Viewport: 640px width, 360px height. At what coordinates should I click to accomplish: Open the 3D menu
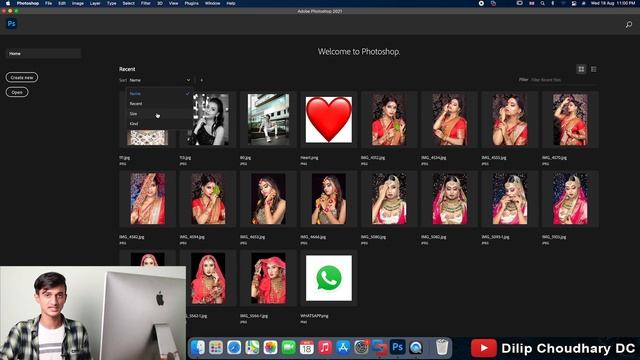click(x=160, y=3)
